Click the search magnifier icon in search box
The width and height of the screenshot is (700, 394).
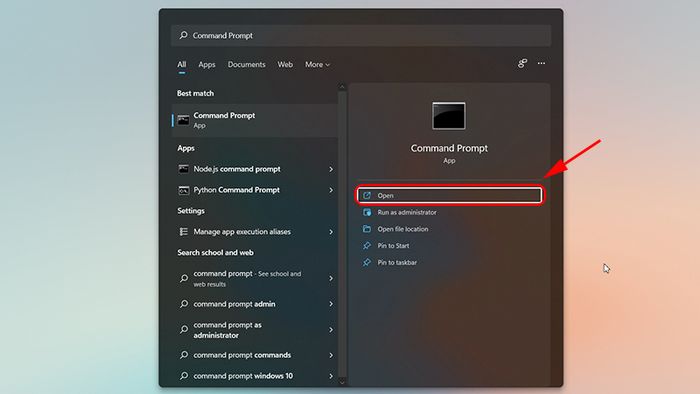pyautogui.click(x=183, y=35)
